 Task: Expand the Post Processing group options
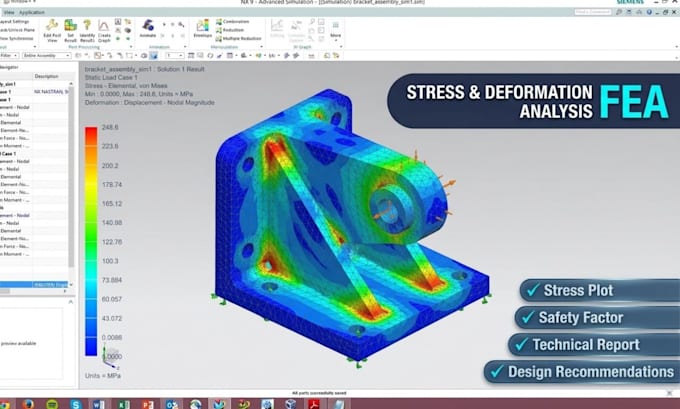coord(131,47)
